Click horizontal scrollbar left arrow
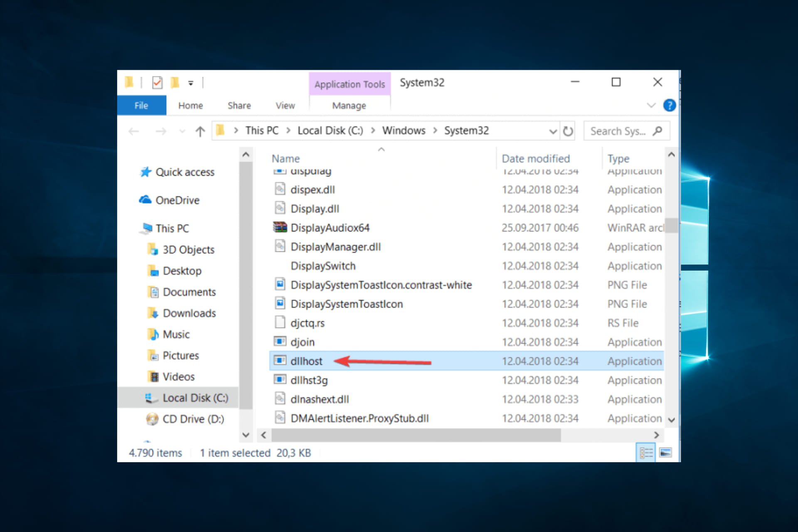 click(x=264, y=435)
